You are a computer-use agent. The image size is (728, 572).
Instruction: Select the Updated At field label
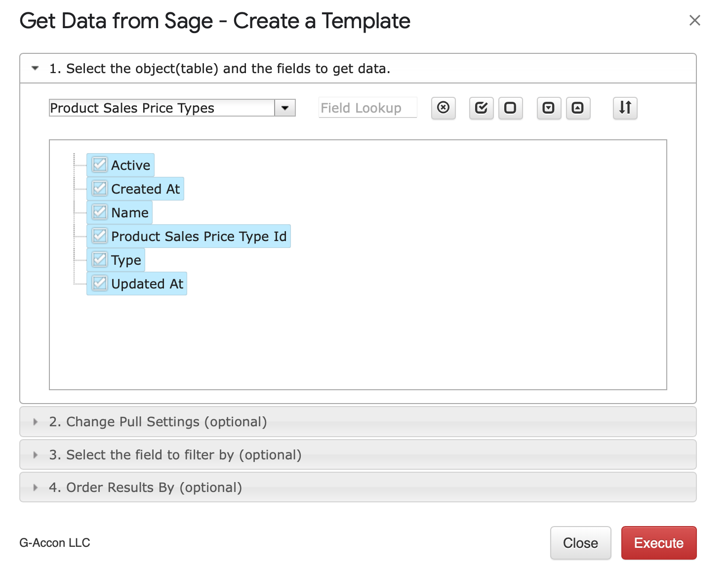tap(147, 284)
